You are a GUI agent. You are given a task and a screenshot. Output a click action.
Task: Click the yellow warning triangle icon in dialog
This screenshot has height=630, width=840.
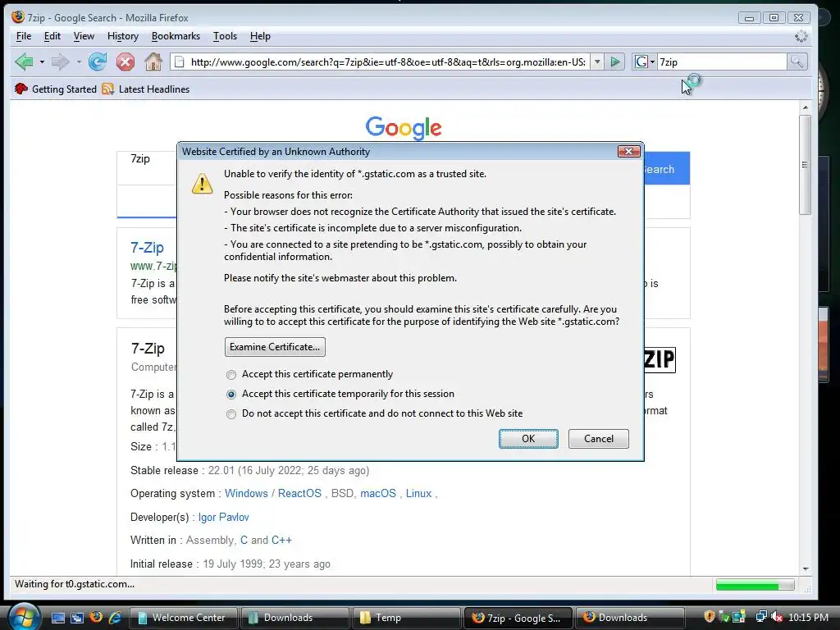202,184
